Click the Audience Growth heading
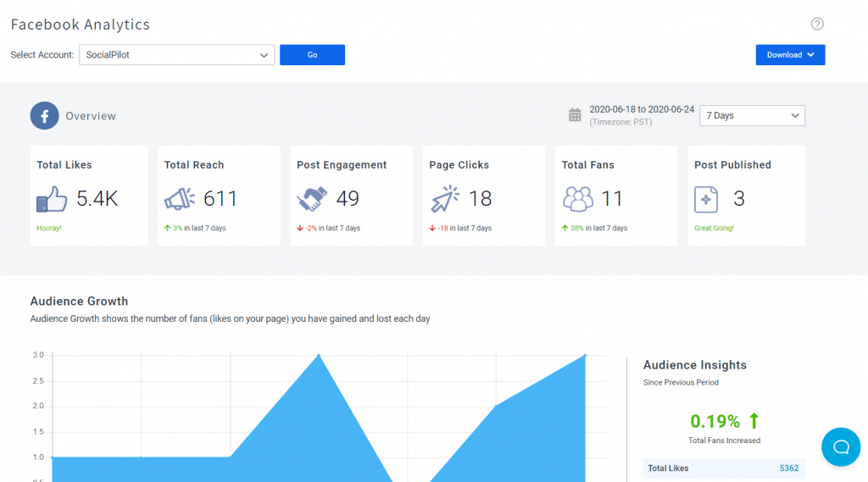Viewport: 868px width, 482px height. coord(79,301)
